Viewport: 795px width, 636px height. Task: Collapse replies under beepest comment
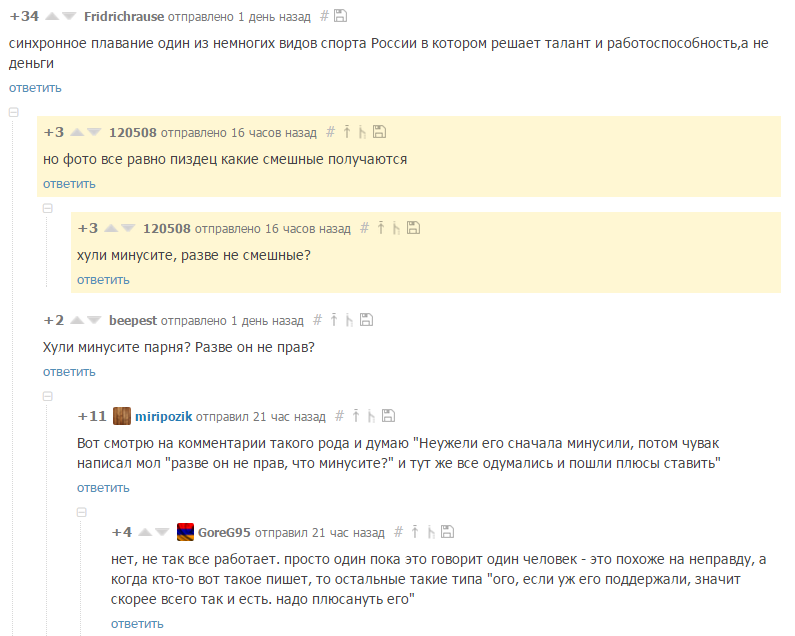[48, 396]
